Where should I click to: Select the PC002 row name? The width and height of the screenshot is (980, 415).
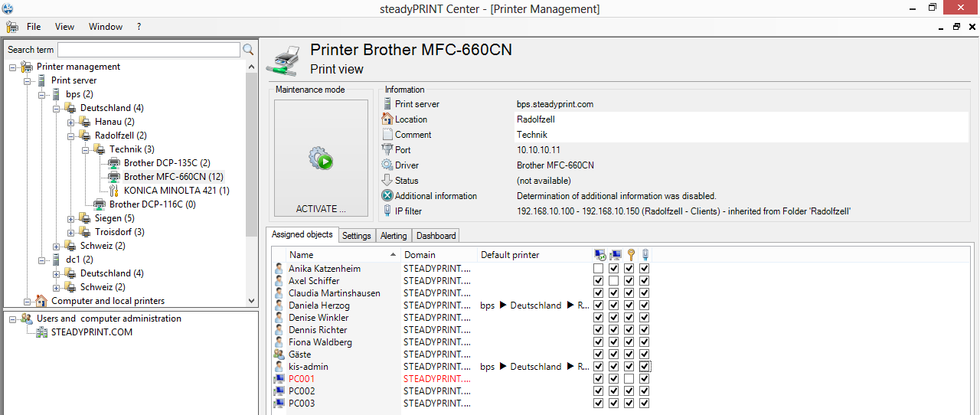[302, 391]
